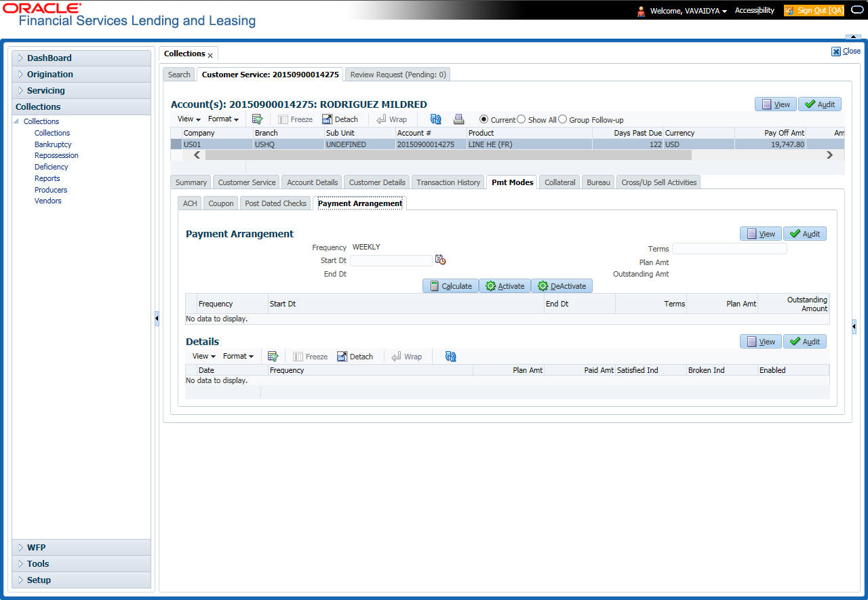Click the Detach icon in the account toolbar
Viewport: 868px width, 600px height.
click(x=340, y=119)
